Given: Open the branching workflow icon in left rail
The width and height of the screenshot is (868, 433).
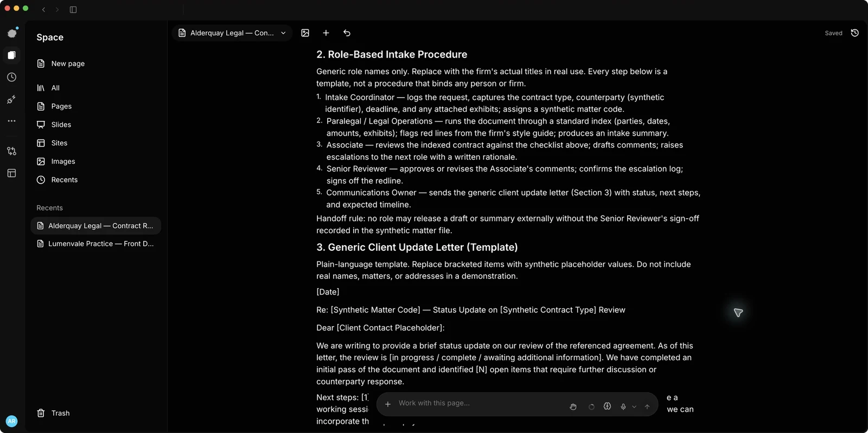Looking at the screenshot, I should pos(12,151).
